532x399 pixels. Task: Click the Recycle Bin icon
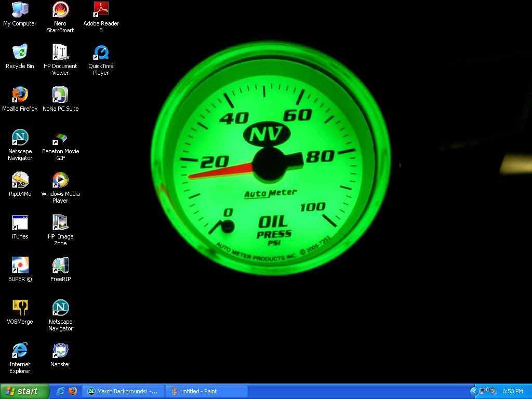20,57
